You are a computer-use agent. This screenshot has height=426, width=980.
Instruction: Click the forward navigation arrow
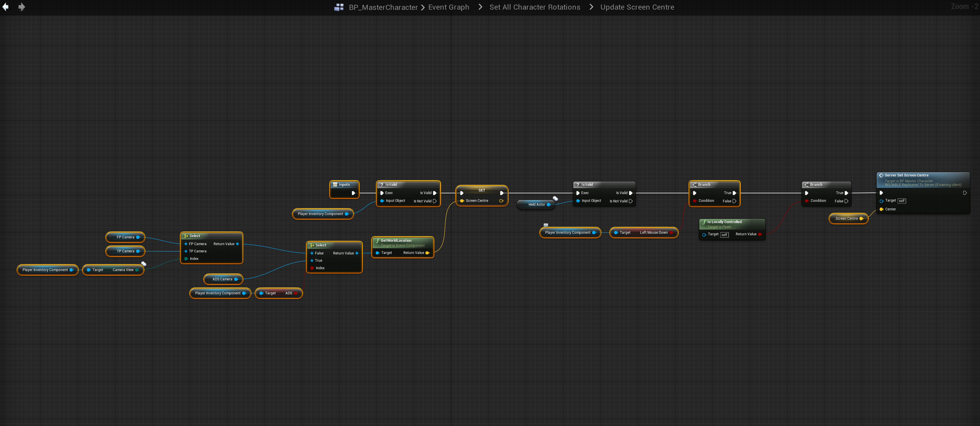pyautogui.click(x=22, y=7)
